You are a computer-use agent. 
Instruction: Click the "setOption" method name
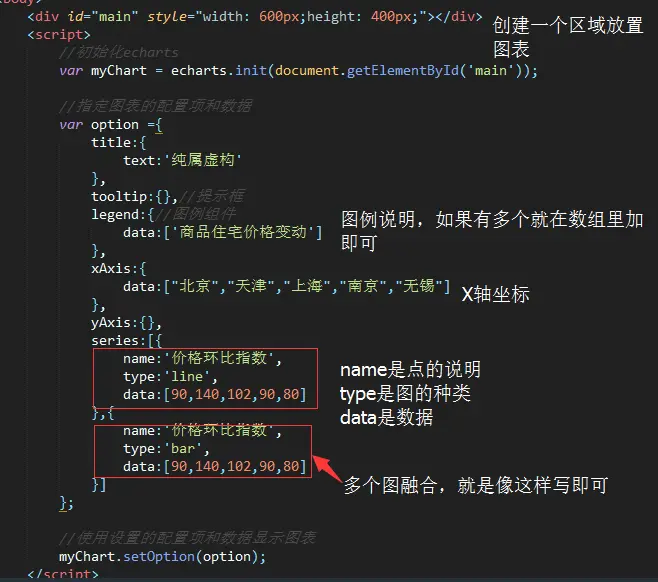point(159,556)
